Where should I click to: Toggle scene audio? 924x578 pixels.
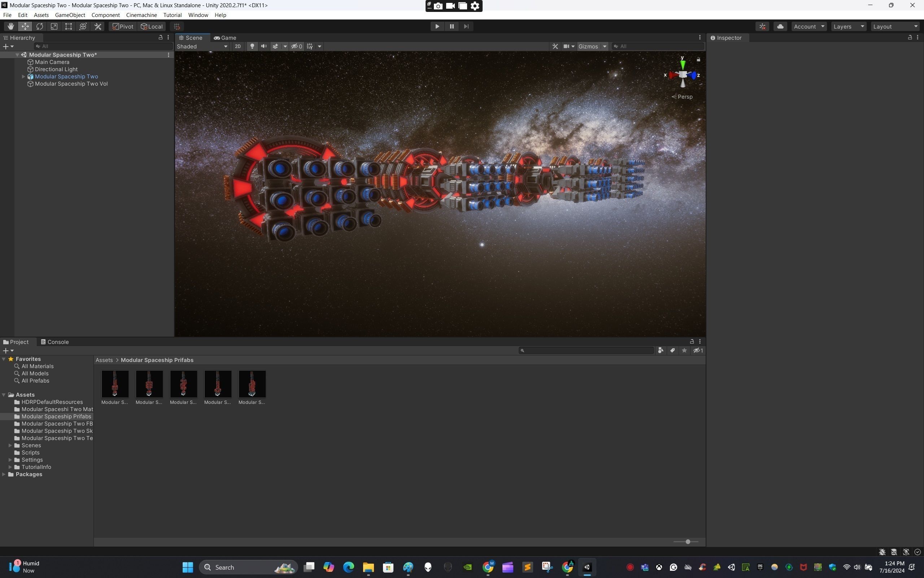click(263, 46)
